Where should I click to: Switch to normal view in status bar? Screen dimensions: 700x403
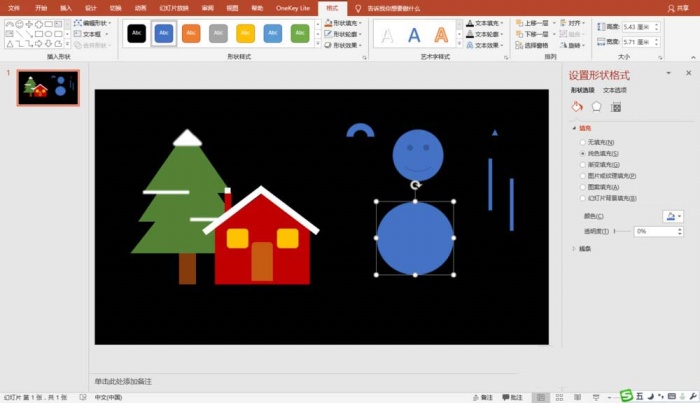[x=541, y=397]
